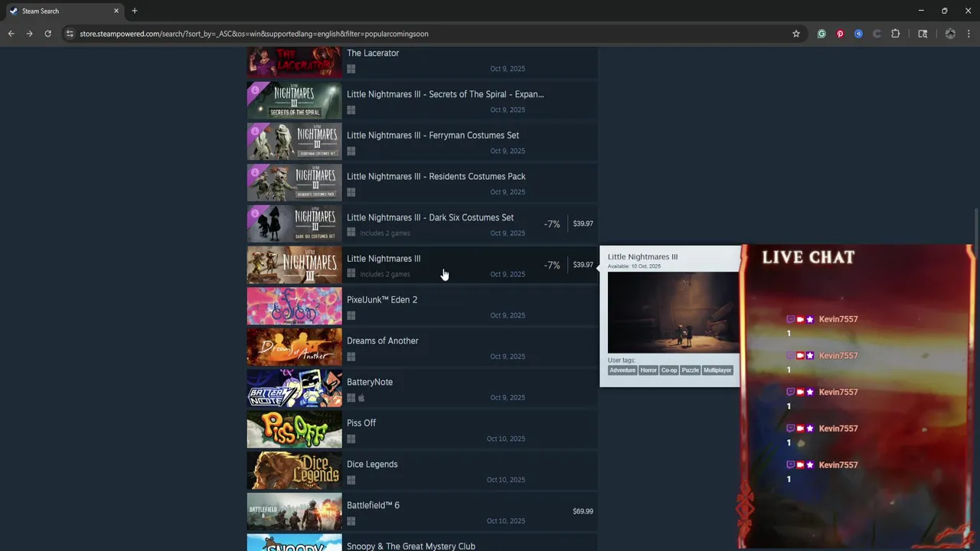View site information icon in address bar
Screen dimensions: 980x551
tap(70, 34)
